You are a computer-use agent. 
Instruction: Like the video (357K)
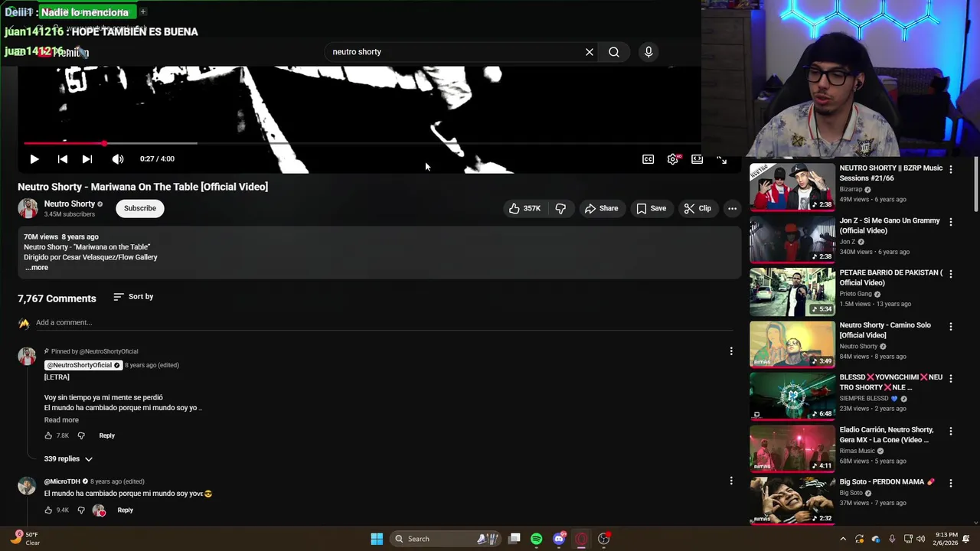pos(524,208)
